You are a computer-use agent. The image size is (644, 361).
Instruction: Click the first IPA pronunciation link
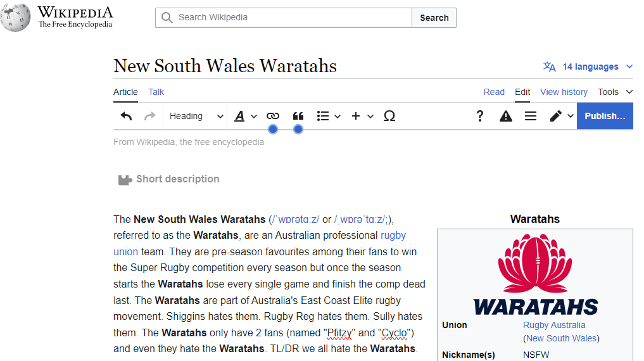coord(295,219)
